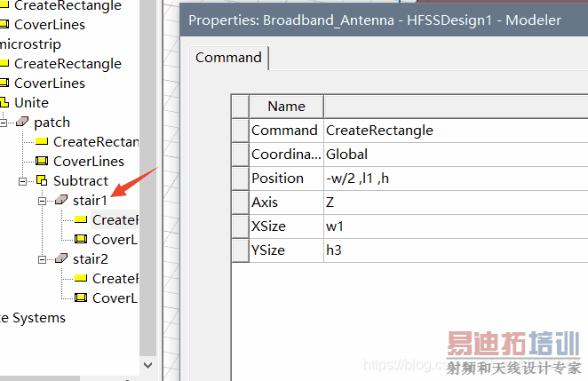Screen dimensions: 588x381
Task: Edit the XSize value w1
Action: (456, 226)
